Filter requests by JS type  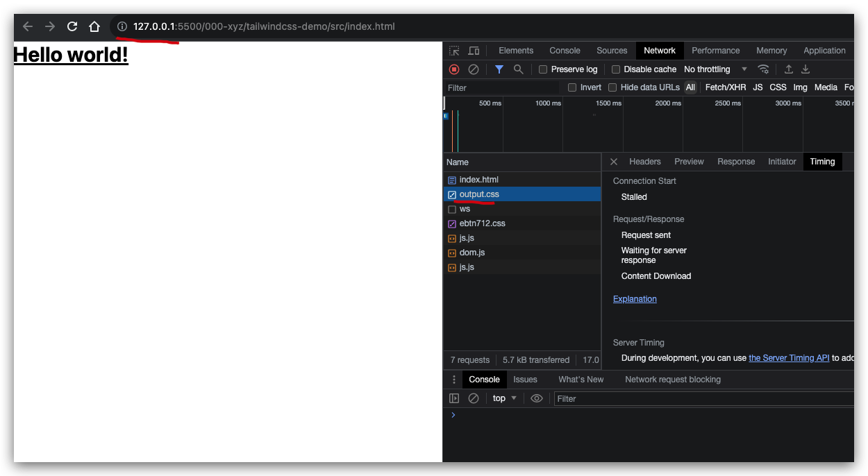pyautogui.click(x=758, y=87)
